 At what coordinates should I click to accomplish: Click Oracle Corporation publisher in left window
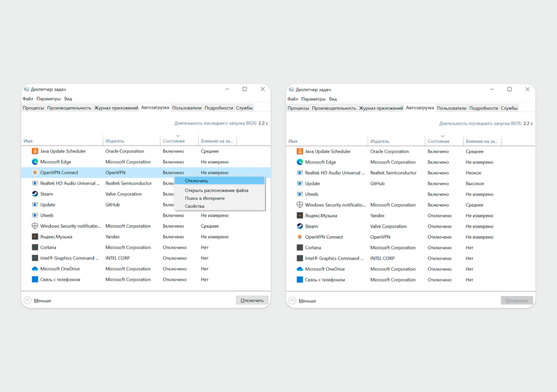(x=125, y=151)
